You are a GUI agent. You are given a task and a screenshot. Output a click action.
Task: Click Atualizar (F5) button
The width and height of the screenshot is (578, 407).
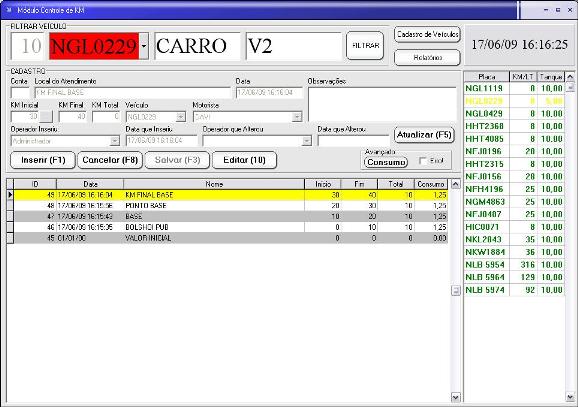tap(424, 135)
